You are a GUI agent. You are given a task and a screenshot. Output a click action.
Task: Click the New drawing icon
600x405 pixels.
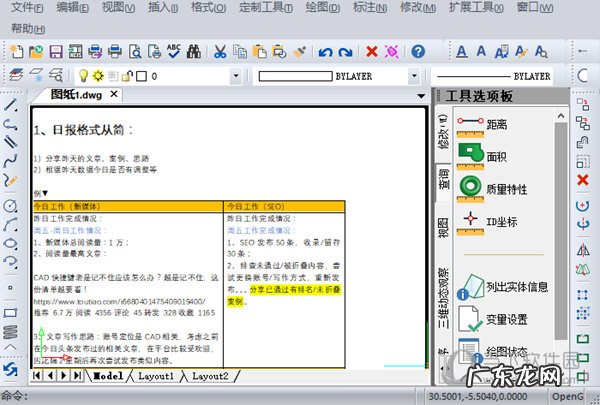(x=16, y=51)
